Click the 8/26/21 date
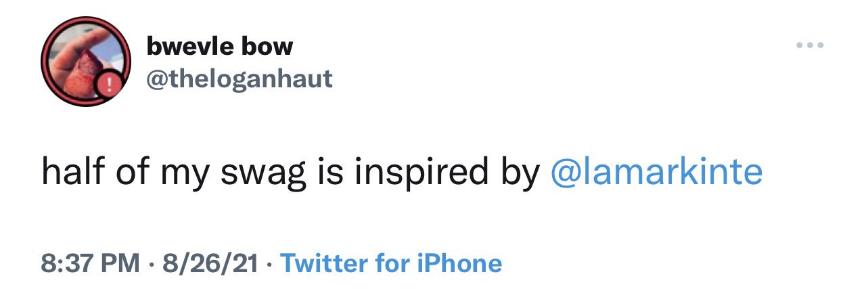 point(210,263)
